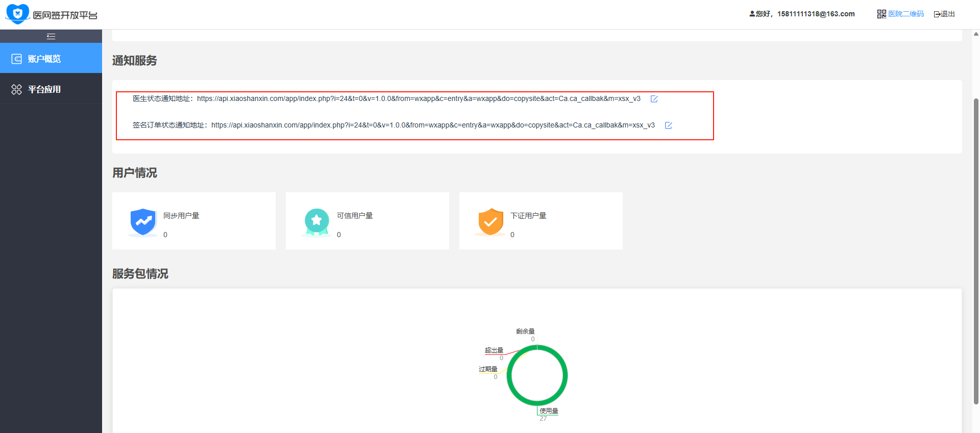
Task: Click the 医网签 platform logo
Action: (x=51, y=14)
